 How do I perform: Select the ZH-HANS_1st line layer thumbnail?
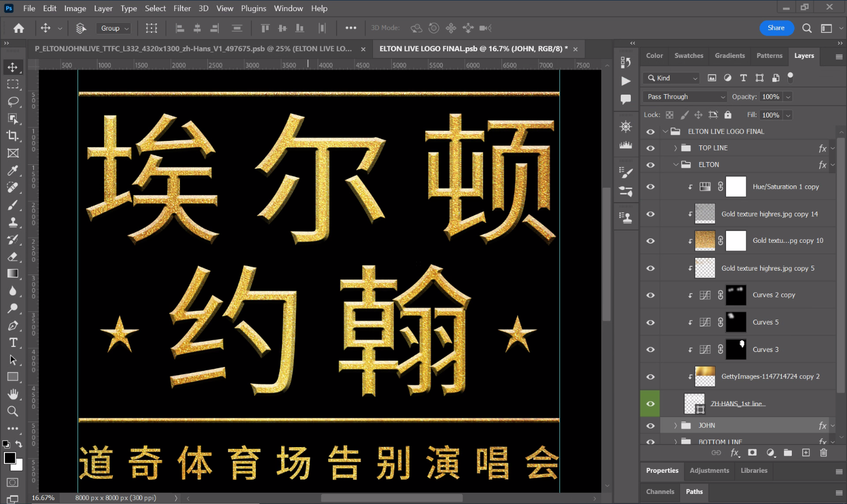click(694, 404)
